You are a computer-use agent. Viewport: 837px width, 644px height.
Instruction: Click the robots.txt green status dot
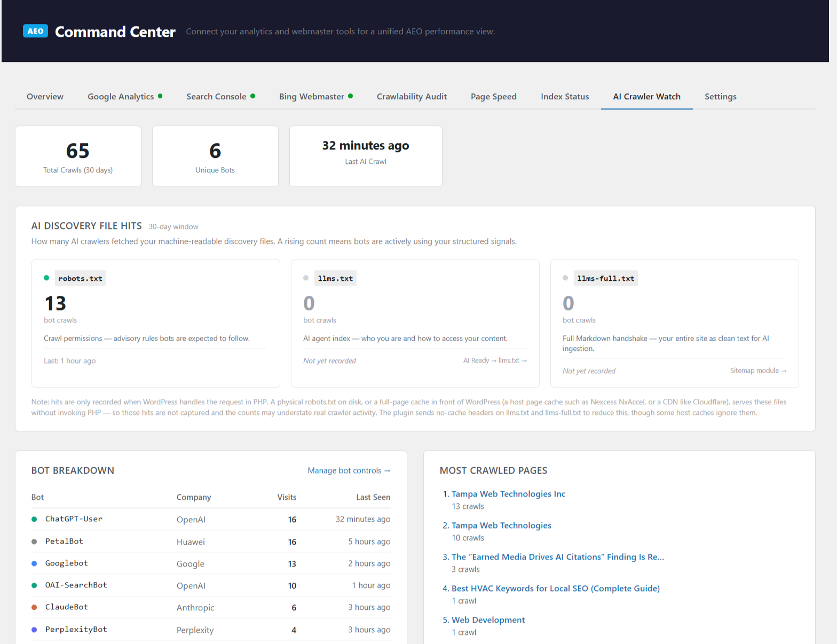[46, 278]
